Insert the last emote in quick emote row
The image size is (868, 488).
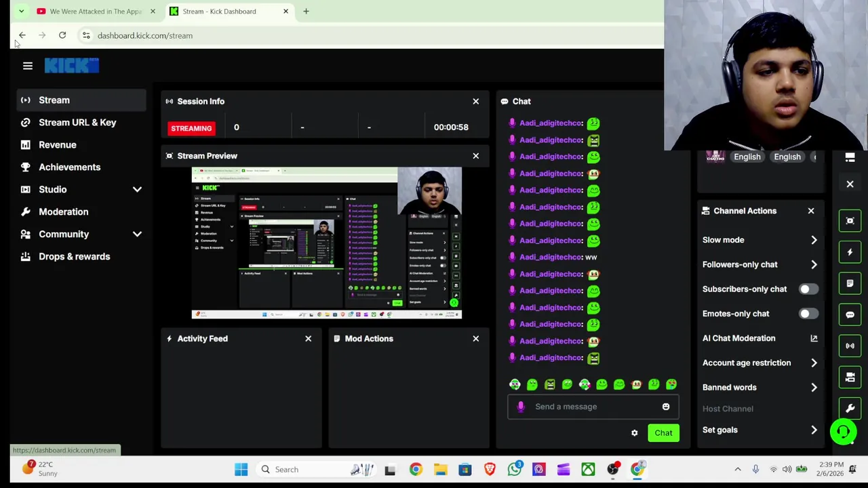(x=671, y=385)
